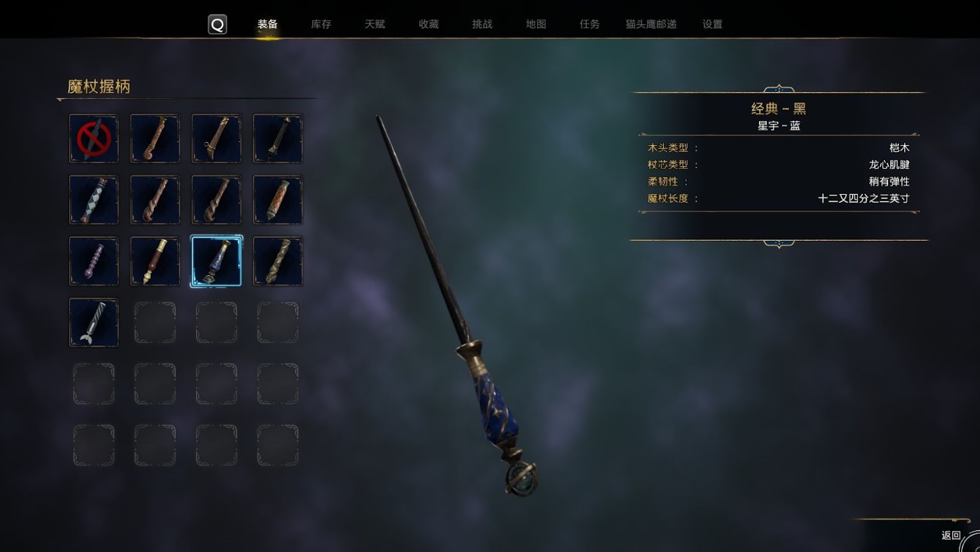Select the dark black wand handle

tap(277, 138)
